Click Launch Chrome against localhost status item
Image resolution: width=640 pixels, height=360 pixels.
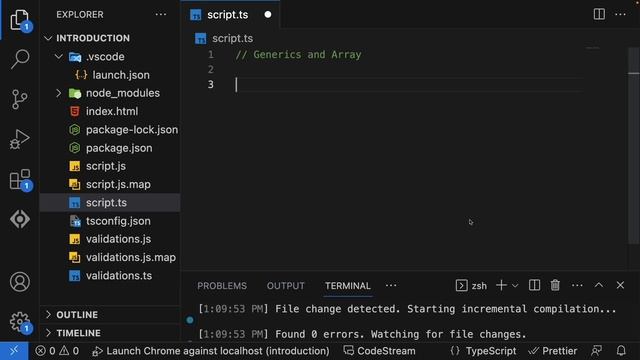(x=211, y=351)
